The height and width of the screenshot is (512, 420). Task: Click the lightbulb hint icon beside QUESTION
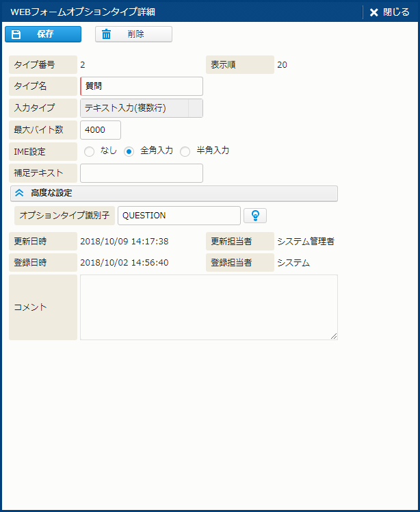(x=255, y=216)
